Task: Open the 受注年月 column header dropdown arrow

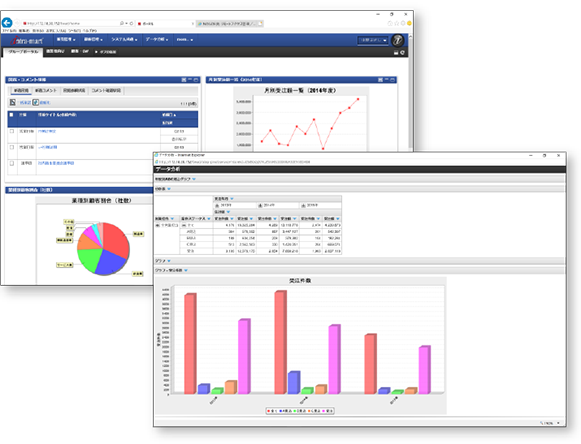Action: tap(232, 199)
